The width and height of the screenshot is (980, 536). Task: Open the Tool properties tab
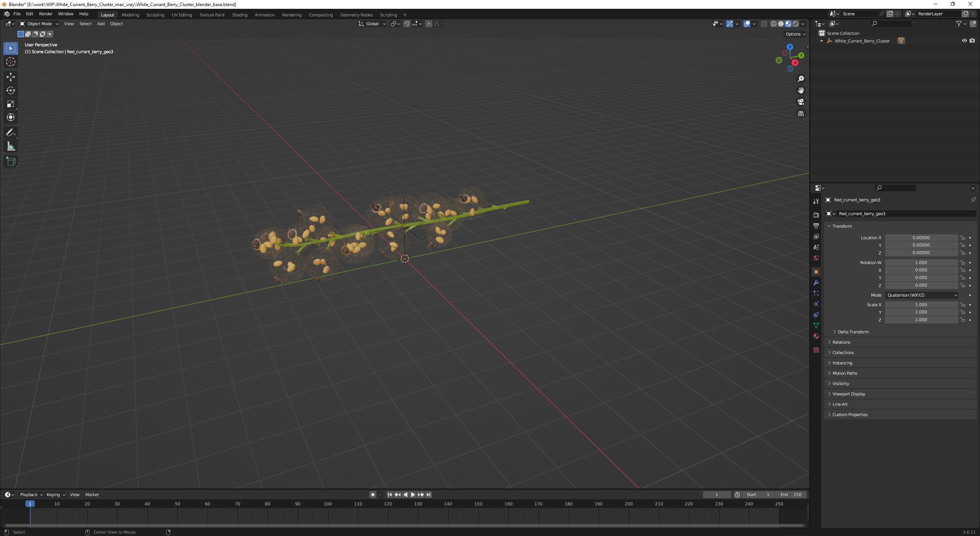pos(816,201)
